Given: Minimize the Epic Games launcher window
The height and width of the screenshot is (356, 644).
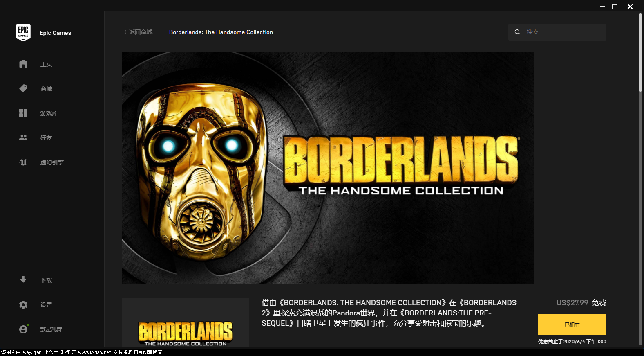Looking at the screenshot, I should (x=602, y=7).
